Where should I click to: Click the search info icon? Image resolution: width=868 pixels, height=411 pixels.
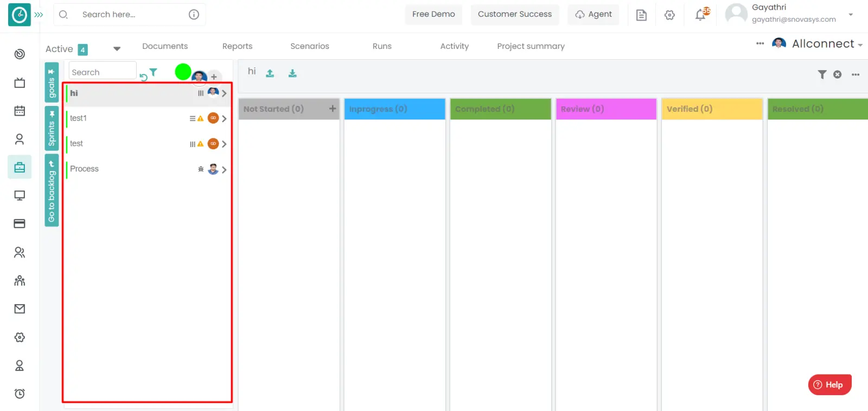194,15
